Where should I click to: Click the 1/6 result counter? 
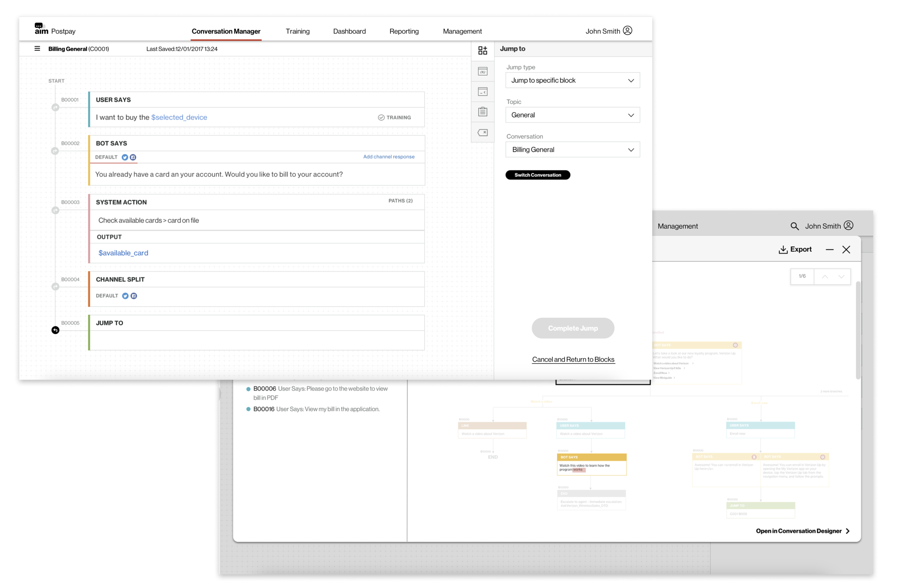(802, 276)
